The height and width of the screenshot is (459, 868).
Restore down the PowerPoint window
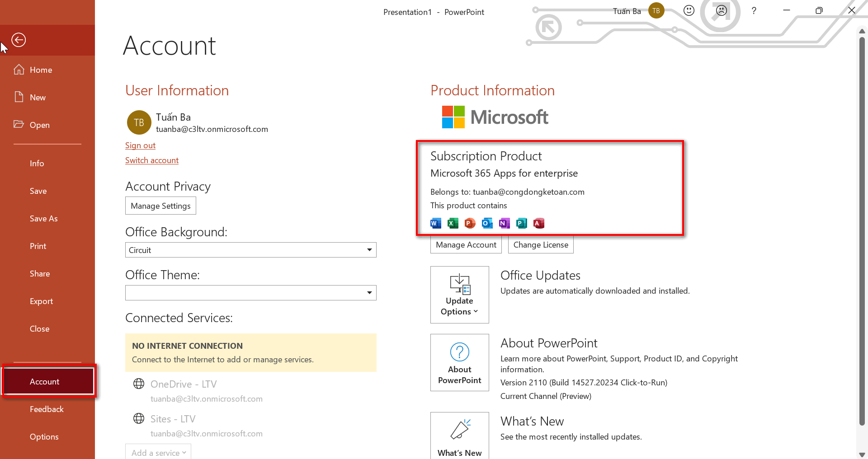click(x=819, y=10)
